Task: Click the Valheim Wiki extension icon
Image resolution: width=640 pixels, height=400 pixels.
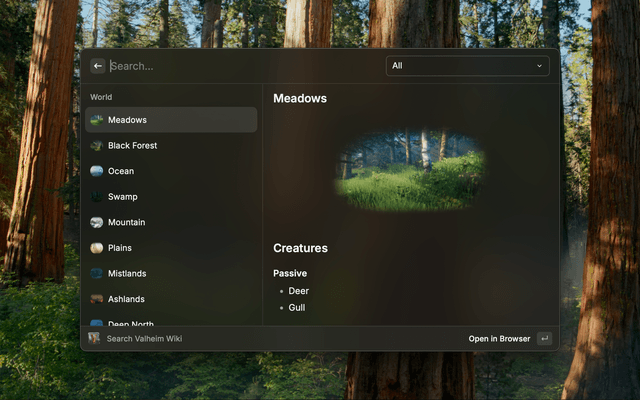Action: coord(94,338)
